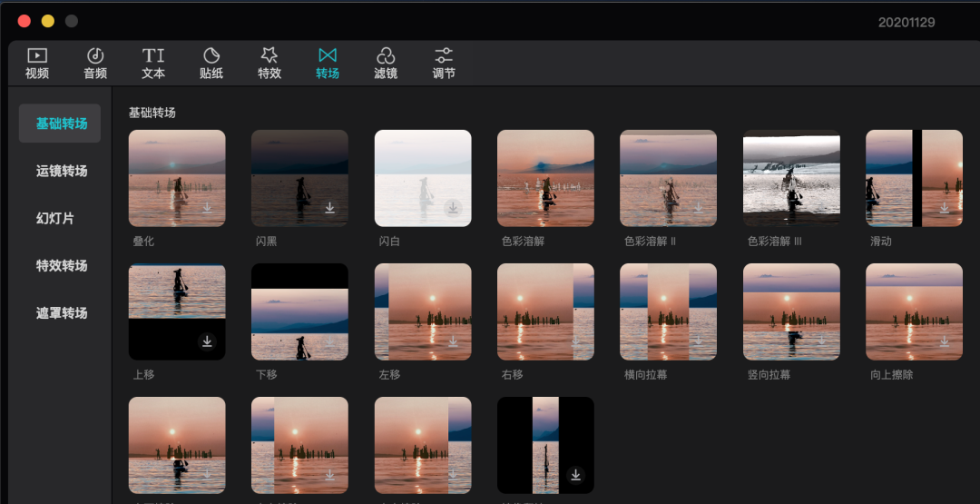Screen dimensions: 980x504
Task: Select the 文本 (Text) tool icon
Action: (x=153, y=55)
